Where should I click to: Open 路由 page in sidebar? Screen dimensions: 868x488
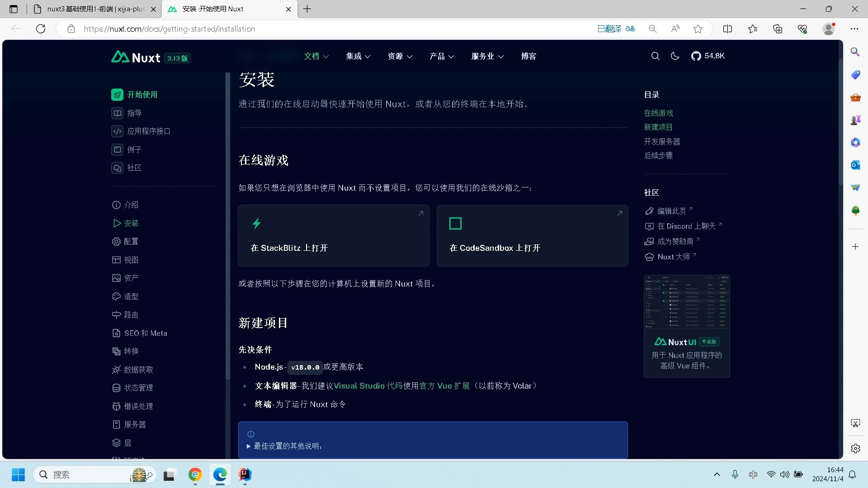[125, 314]
